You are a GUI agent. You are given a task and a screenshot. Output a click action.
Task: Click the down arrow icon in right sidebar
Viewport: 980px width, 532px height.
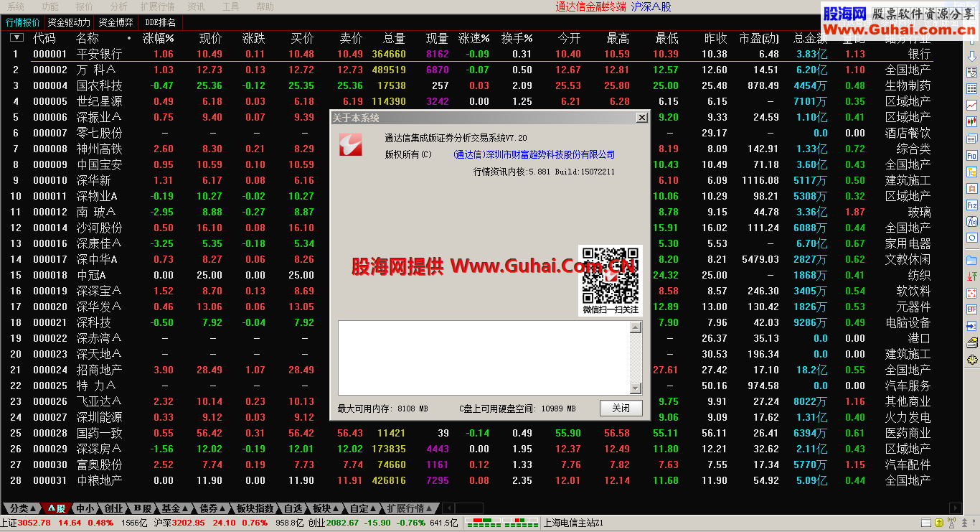point(972,56)
